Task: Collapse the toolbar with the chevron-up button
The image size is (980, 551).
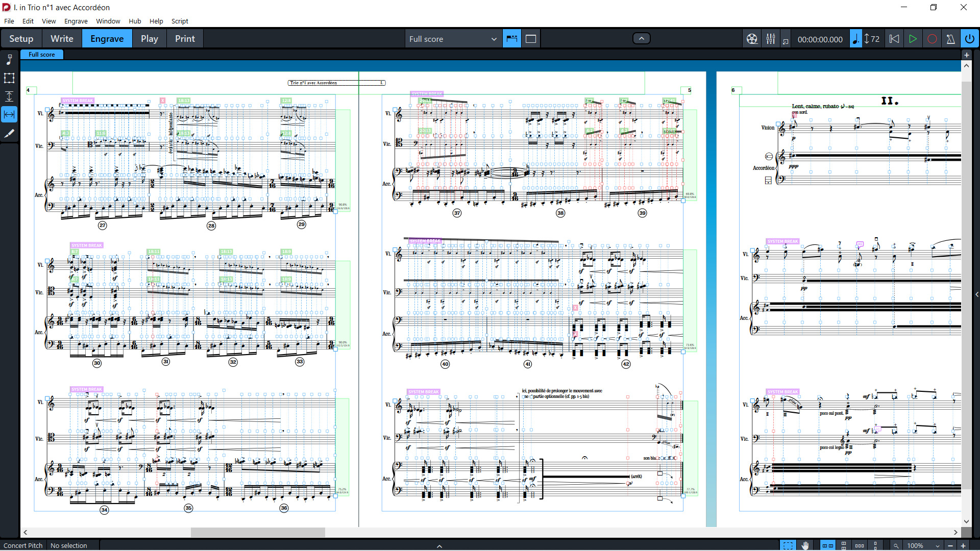Action: (x=642, y=38)
